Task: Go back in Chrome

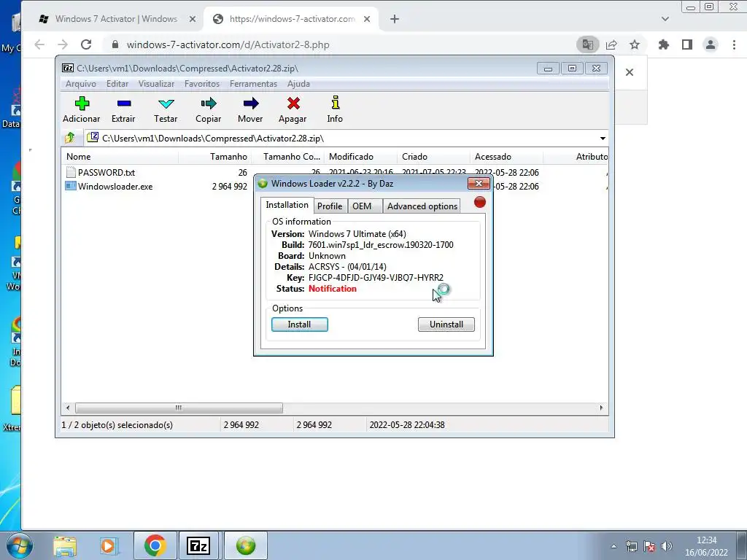Action: tap(39, 44)
